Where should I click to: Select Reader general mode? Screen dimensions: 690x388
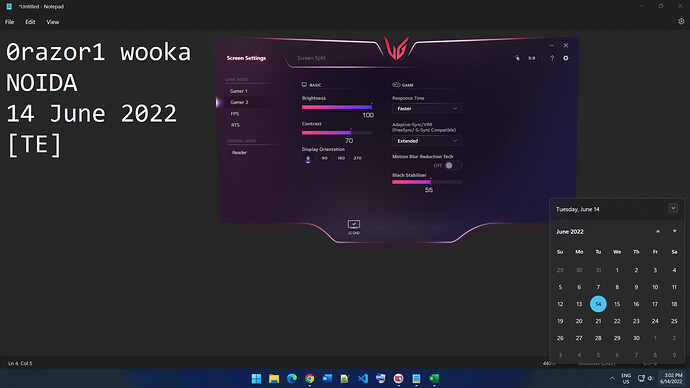tap(239, 153)
